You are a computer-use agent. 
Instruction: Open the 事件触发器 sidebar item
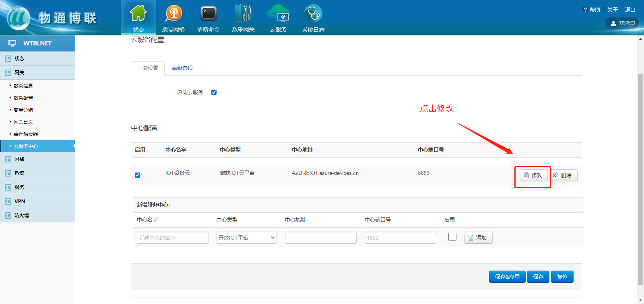click(x=26, y=134)
